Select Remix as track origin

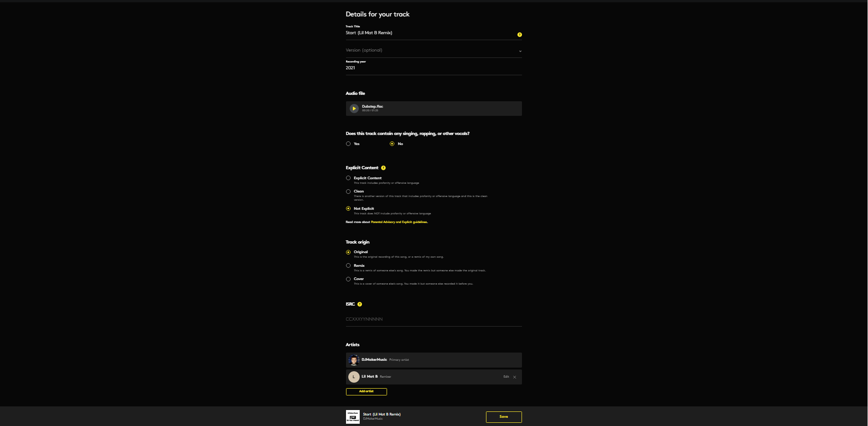(348, 265)
